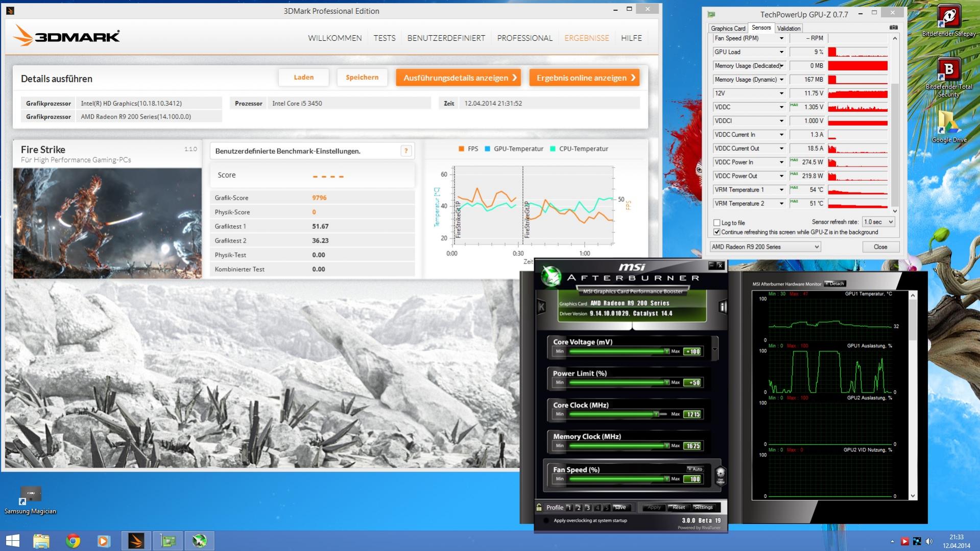Click the fan User Define gear icon
The width and height of the screenshot is (980, 551).
[x=720, y=474]
